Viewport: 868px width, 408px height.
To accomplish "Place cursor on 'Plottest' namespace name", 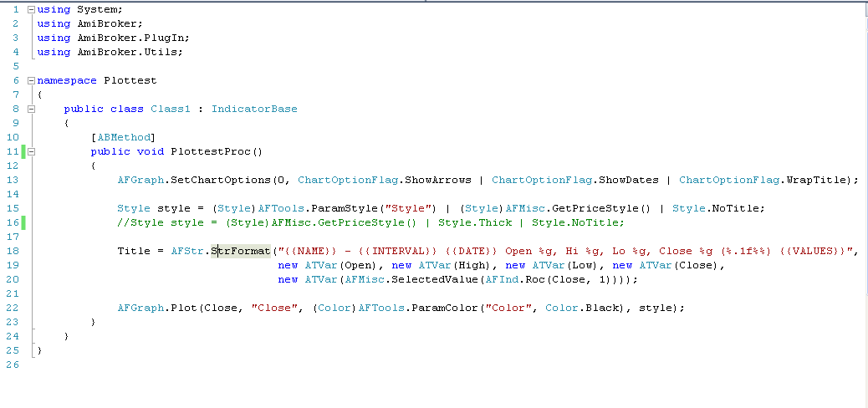I will click(x=130, y=80).
